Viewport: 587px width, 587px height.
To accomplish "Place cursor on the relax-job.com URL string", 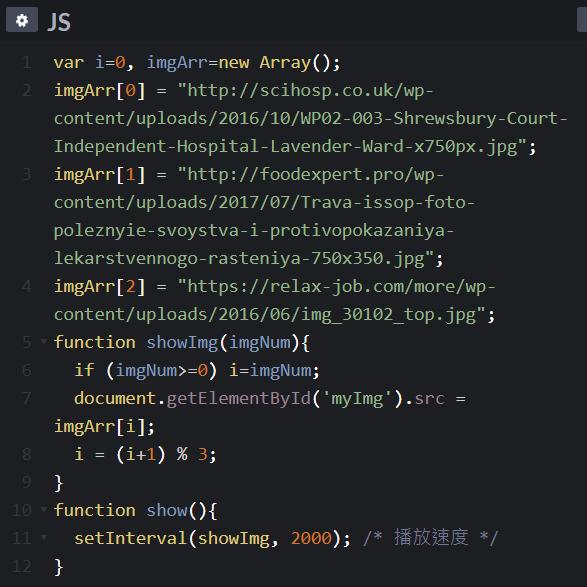I will click(x=274, y=301).
